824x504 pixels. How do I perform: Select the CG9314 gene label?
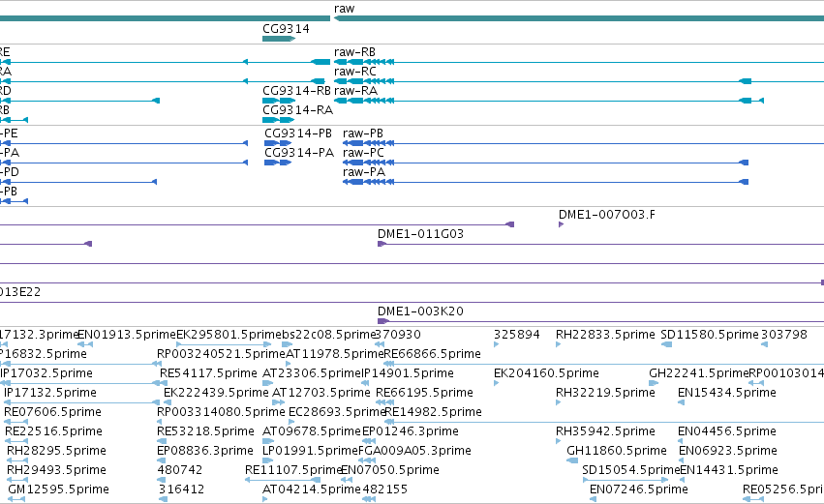(x=286, y=29)
